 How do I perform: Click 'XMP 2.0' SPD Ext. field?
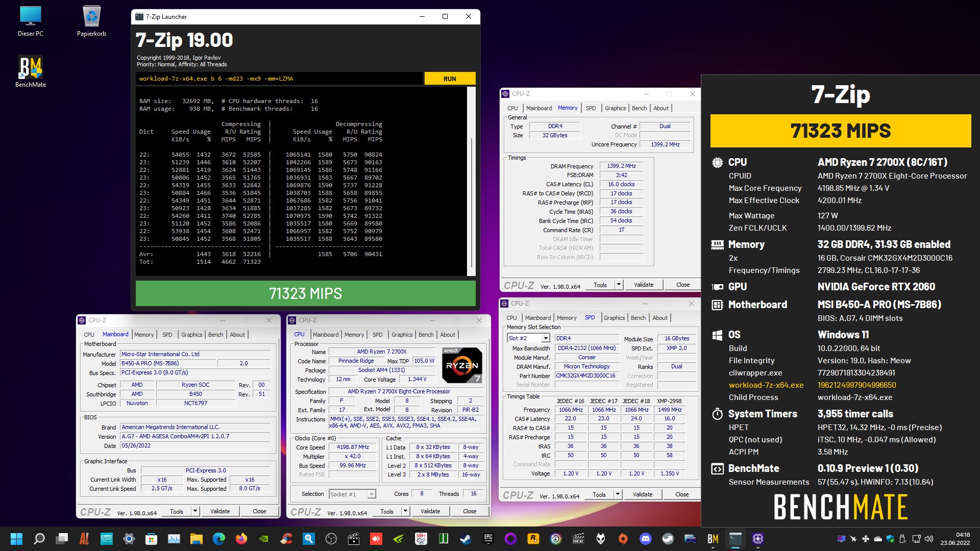pos(676,348)
